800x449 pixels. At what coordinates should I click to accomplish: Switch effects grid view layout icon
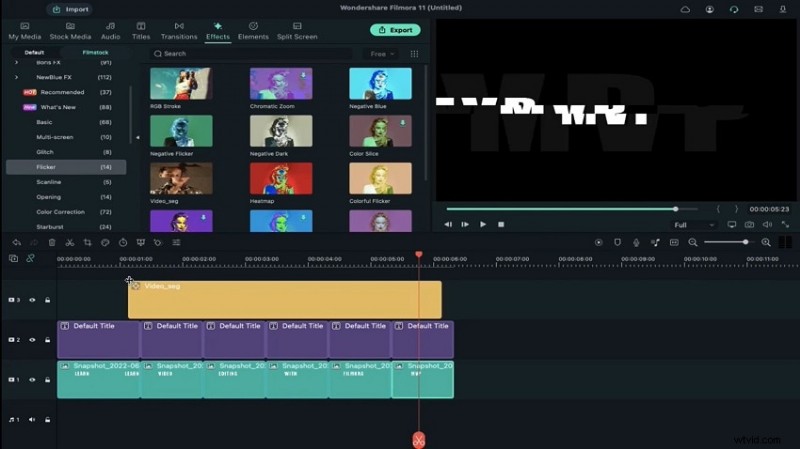(414, 54)
